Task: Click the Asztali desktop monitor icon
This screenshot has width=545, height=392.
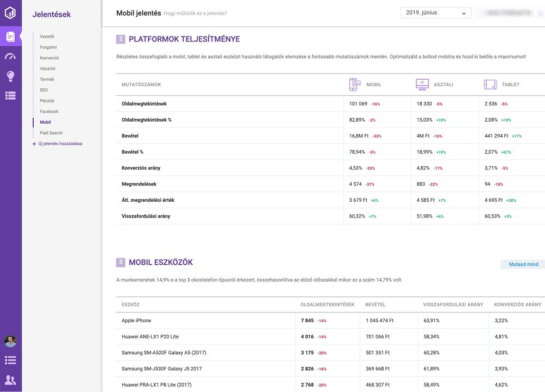Action: click(x=422, y=85)
